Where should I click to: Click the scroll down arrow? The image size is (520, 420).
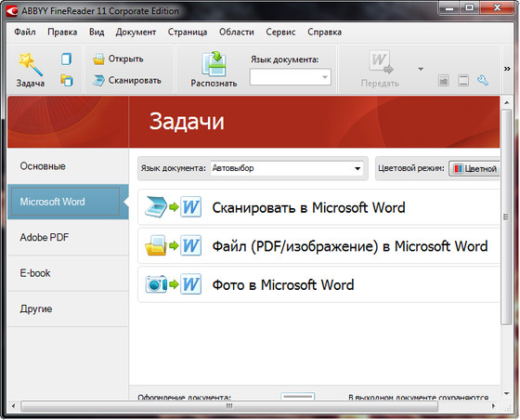click(506, 394)
